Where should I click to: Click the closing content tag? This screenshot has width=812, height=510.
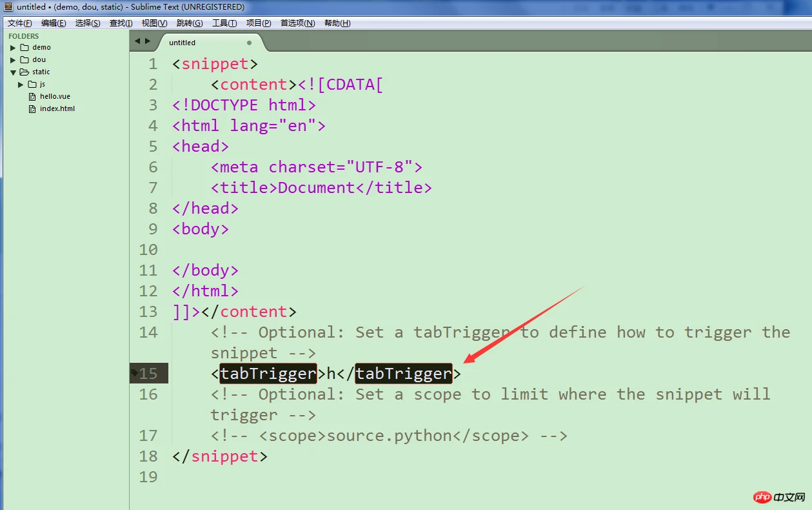coord(249,312)
